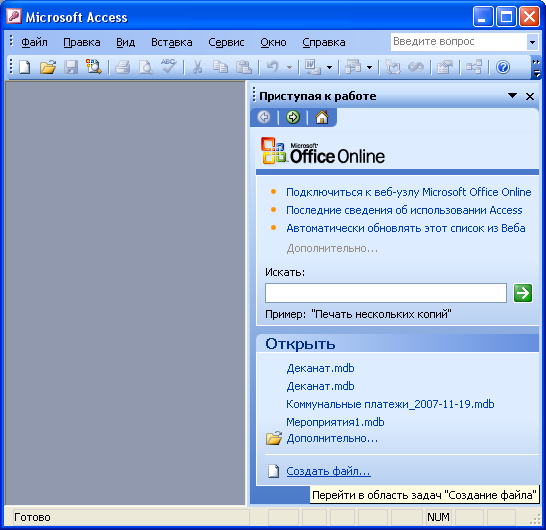Click the Создать файл link
This screenshot has width=546, height=530.
tap(328, 471)
